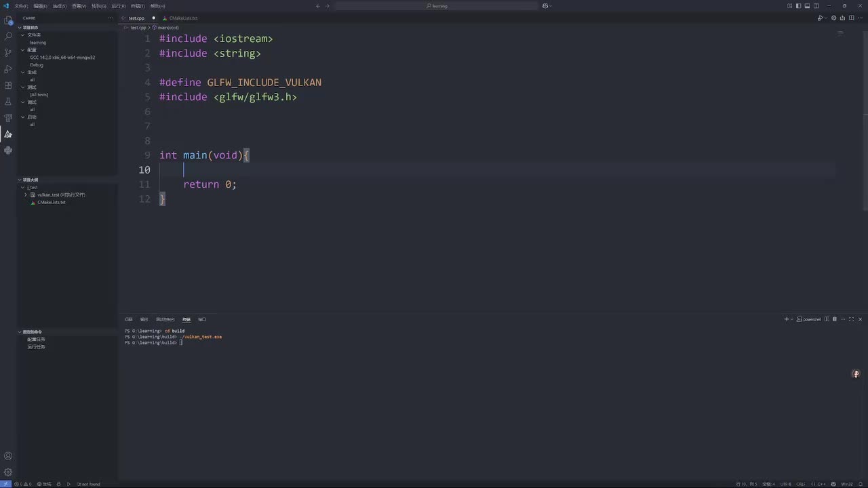The width and height of the screenshot is (868, 488).
Task: Toggle the bottom panel visibility
Action: point(807,6)
